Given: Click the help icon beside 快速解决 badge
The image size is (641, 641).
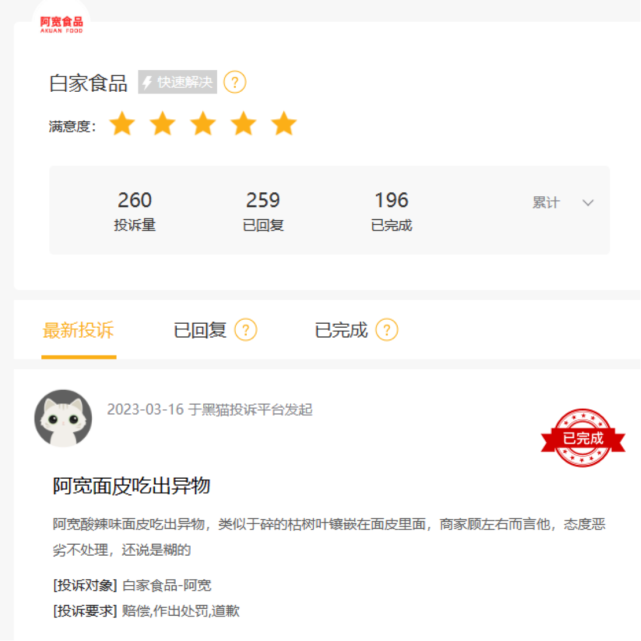Looking at the screenshot, I should [235, 82].
